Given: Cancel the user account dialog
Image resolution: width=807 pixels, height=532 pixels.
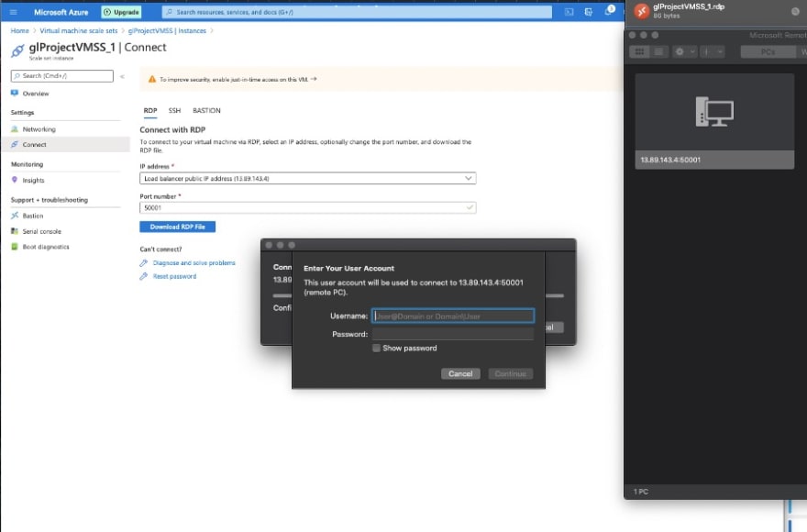Looking at the screenshot, I should (460, 374).
